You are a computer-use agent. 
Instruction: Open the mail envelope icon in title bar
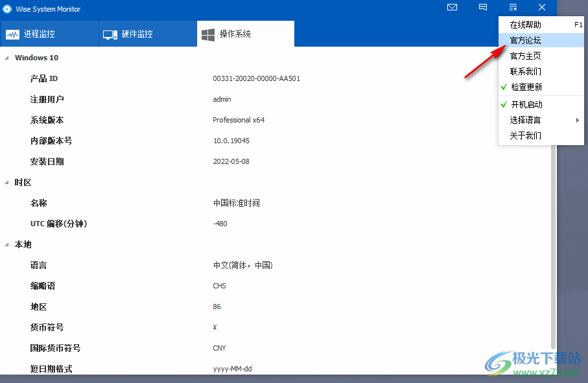point(453,7)
